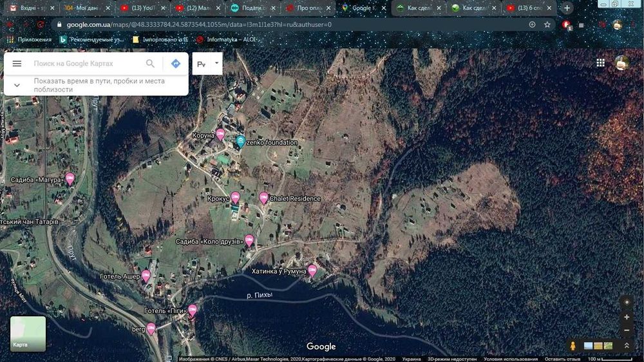Switch to the (13) YouTube tab

tap(143, 8)
